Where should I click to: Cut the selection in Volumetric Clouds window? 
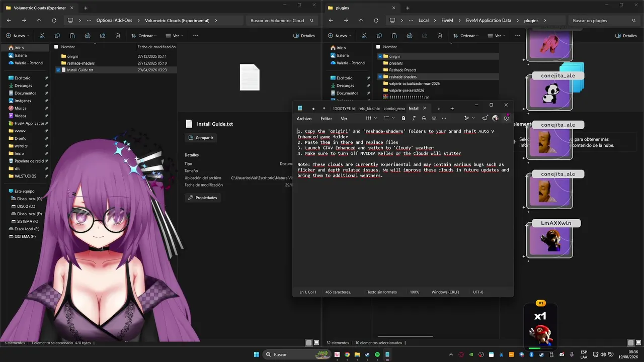coord(42,36)
